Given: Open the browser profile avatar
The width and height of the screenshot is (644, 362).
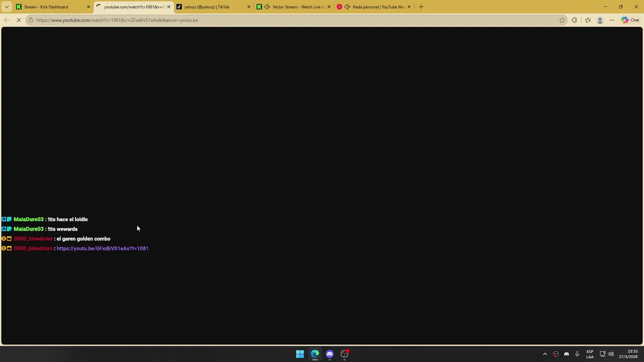Looking at the screenshot, I should [600, 20].
